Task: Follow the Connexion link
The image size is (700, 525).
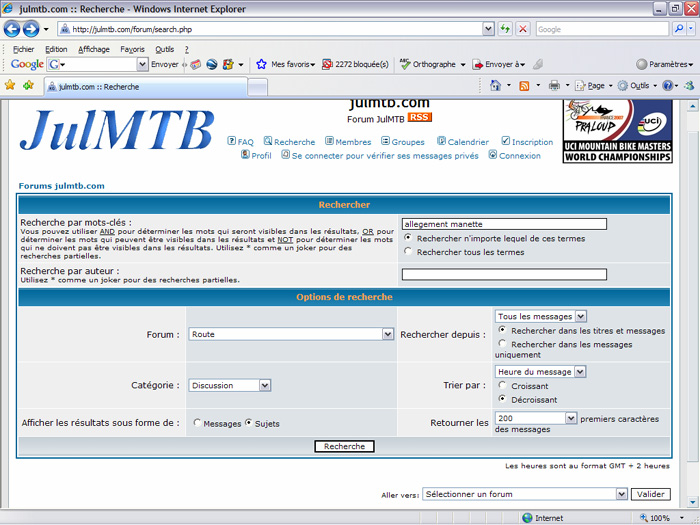Action: [519, 156]
